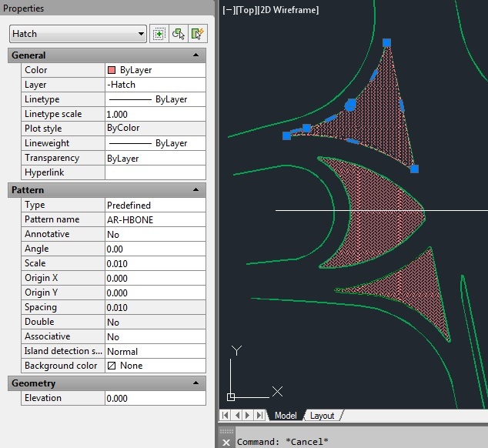Switch to the Layout tab

(x=322, y=416)
